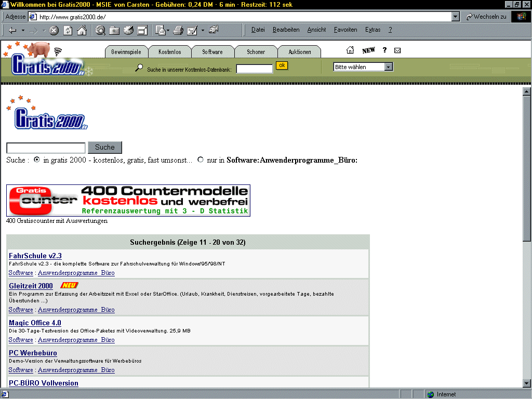The image size is (532, 399).
Task: Open the 'Magic Office 4.0' link
Action: pyautogui.click(x=35, y=323)
